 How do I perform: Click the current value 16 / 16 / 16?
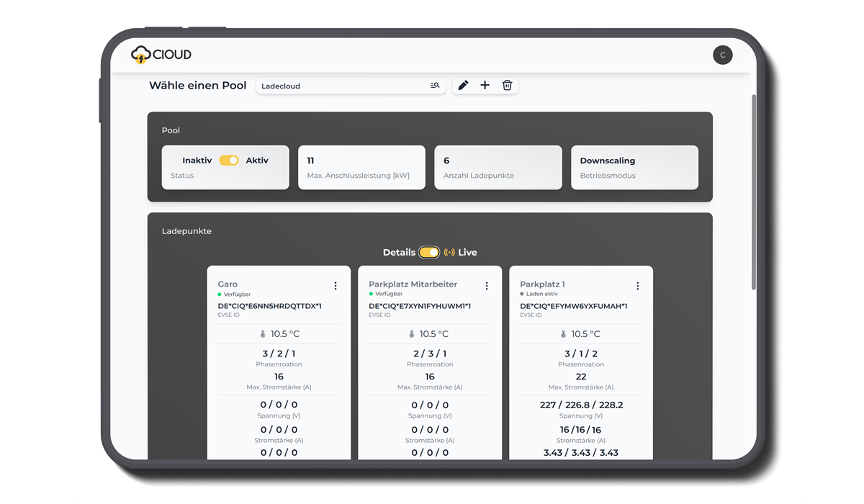pos(581,429)
